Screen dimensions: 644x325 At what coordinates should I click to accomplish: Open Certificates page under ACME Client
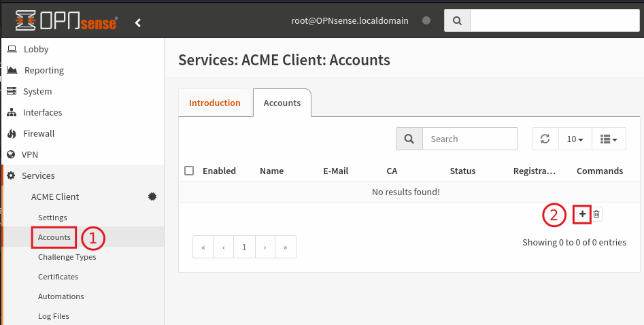pyautogui.click(x=58, y=277)
